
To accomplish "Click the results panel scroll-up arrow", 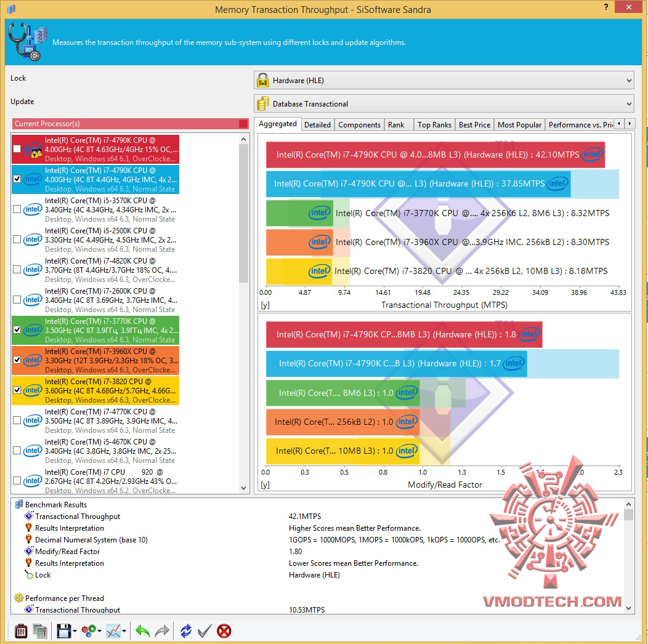I will point(628,504).
